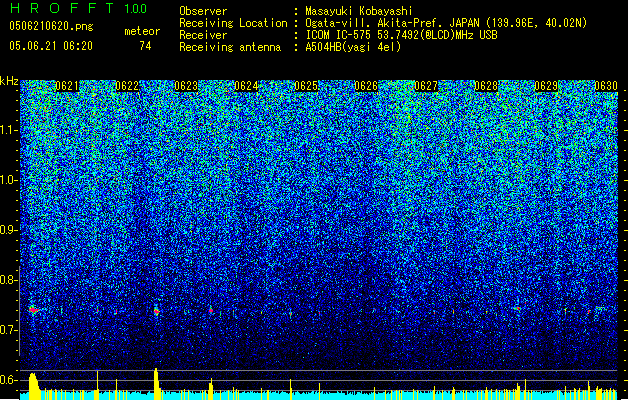The image size is (629, 400).
Task: Click the 0621 time marker
Action: pyautogui.click(x=67, y=86)
